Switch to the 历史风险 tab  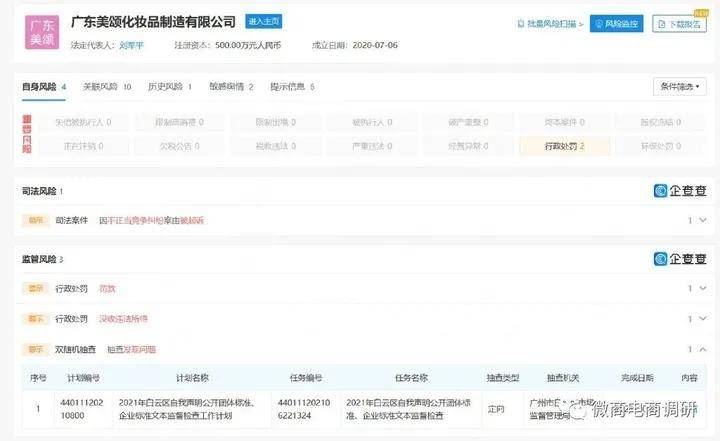point(170,86)
